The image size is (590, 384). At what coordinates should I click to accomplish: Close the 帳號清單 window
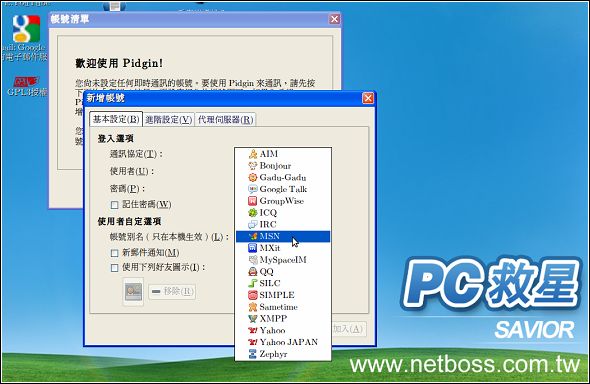[334, 19]
